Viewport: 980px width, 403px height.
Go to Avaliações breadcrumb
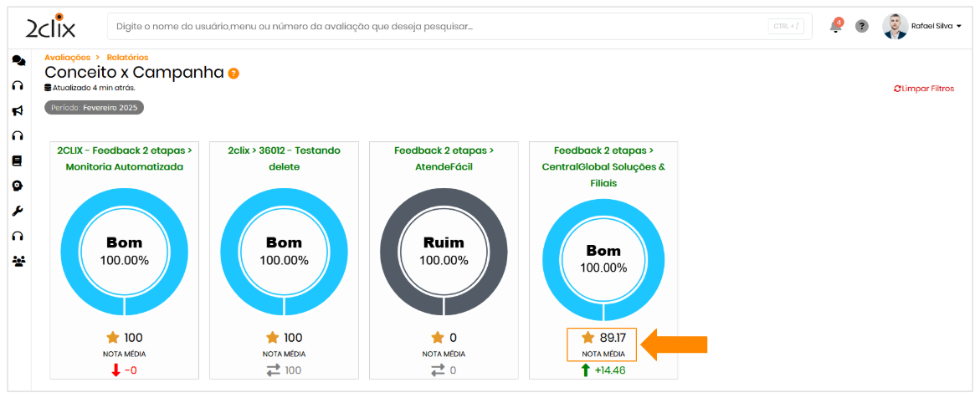(x=67, y=58)
